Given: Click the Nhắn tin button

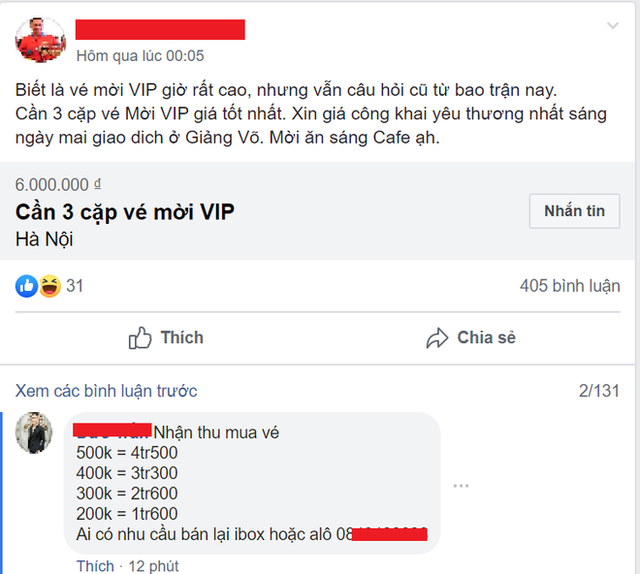Looking at the screenshot, I should click(574, 211).
